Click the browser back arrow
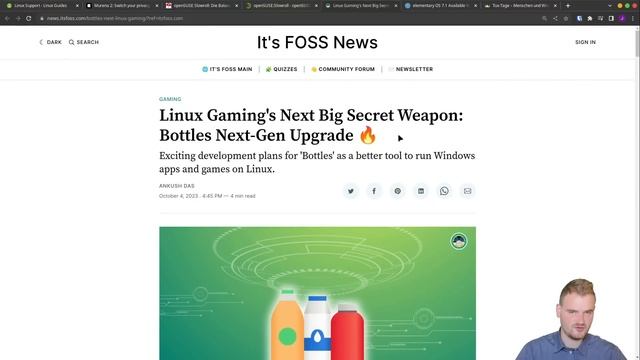 [x=7, y=18]
